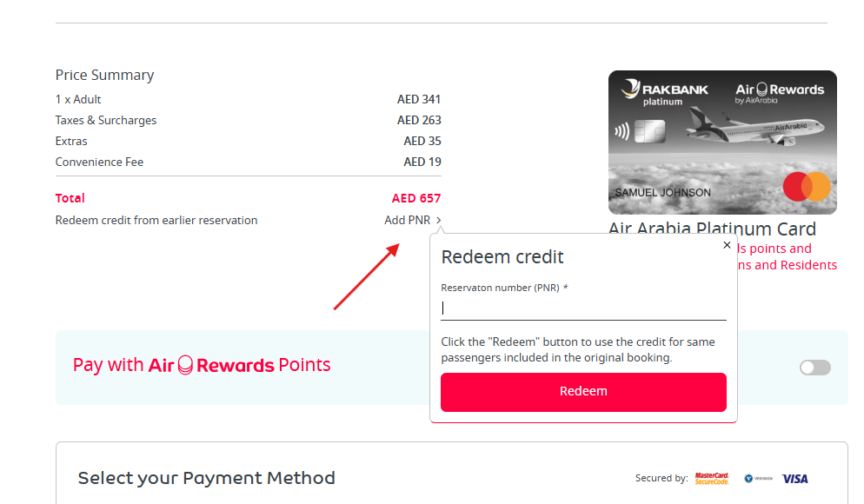Click the Air Rewards logo on the card

[x=779, y=91]
